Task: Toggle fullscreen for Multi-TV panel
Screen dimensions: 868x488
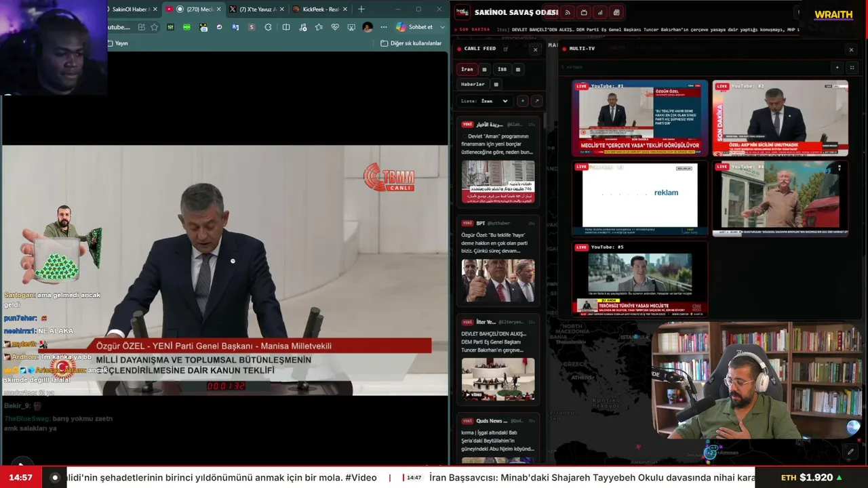Action: [x=852, y=68]
